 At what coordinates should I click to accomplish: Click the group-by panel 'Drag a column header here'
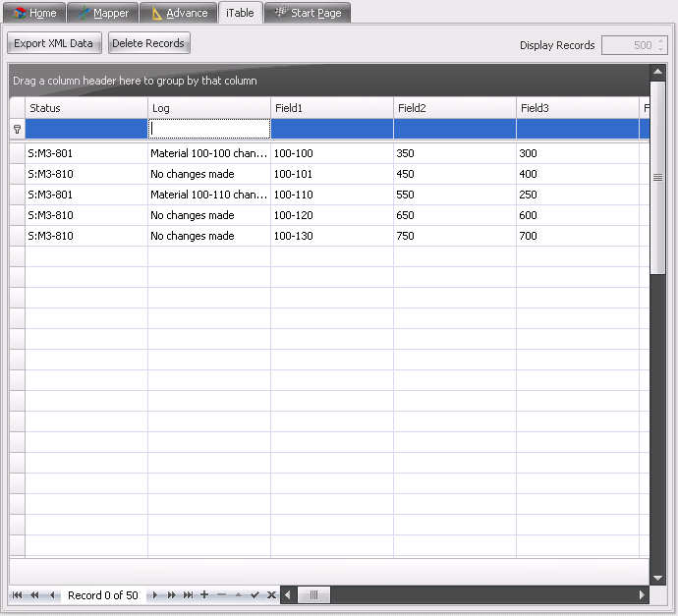pyautogui.click(x=329, y=81)
